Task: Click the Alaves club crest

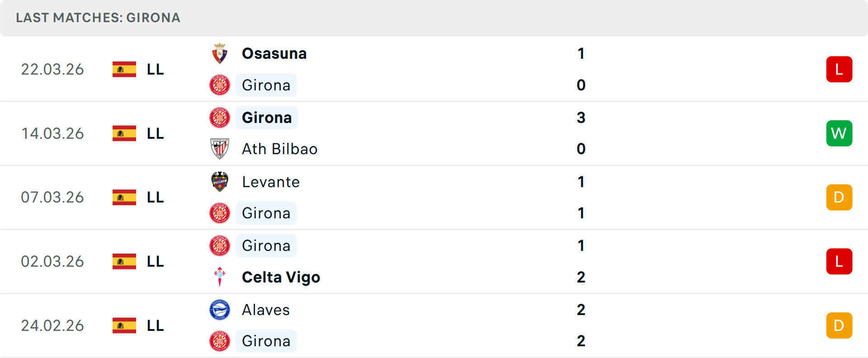Action: (220, 310)
